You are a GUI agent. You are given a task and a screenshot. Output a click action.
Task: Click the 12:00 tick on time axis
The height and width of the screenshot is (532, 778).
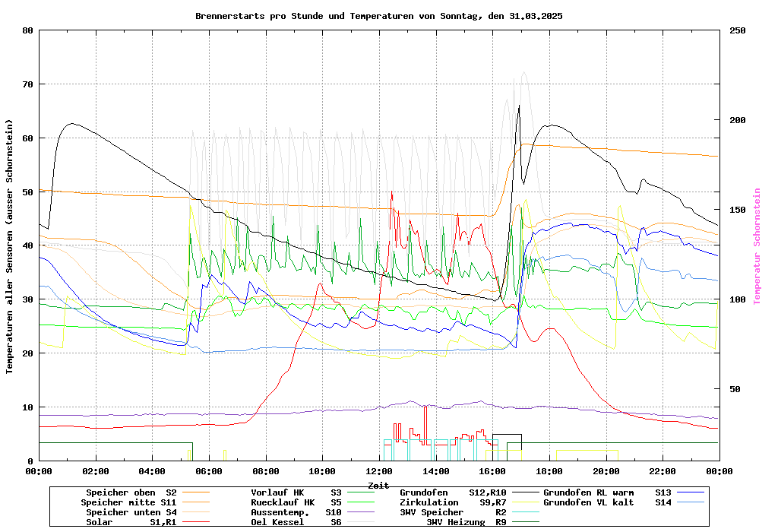[x=379, y=471]
